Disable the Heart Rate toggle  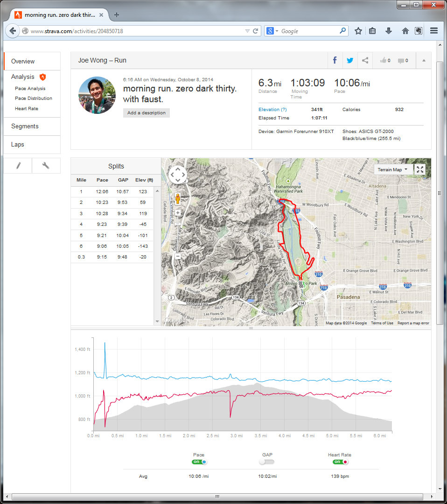coord(340,462)
